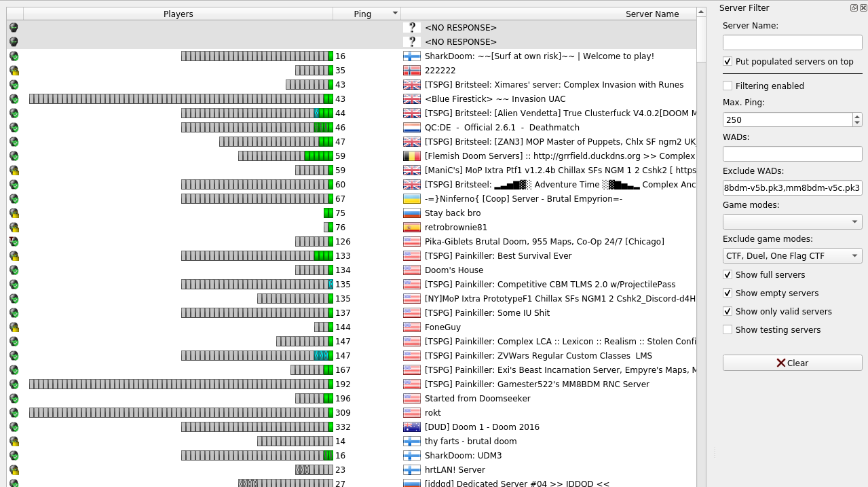868x487 pixels.
Task: Click the locked server icon for Stay back bro
Action: [14, 213]
